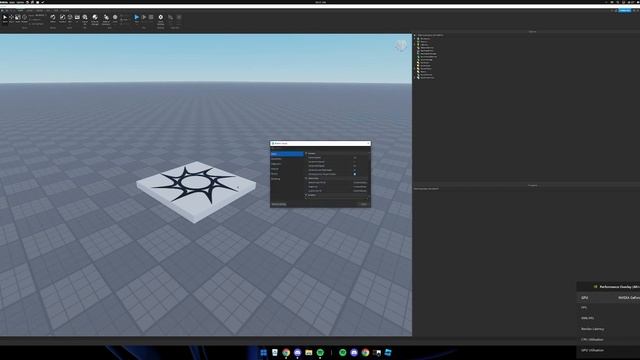Image resolution: width=640 pixels, height=360 pixels.
Task: Select Players in the Explorer tree
Action: (x=424, y=42)
